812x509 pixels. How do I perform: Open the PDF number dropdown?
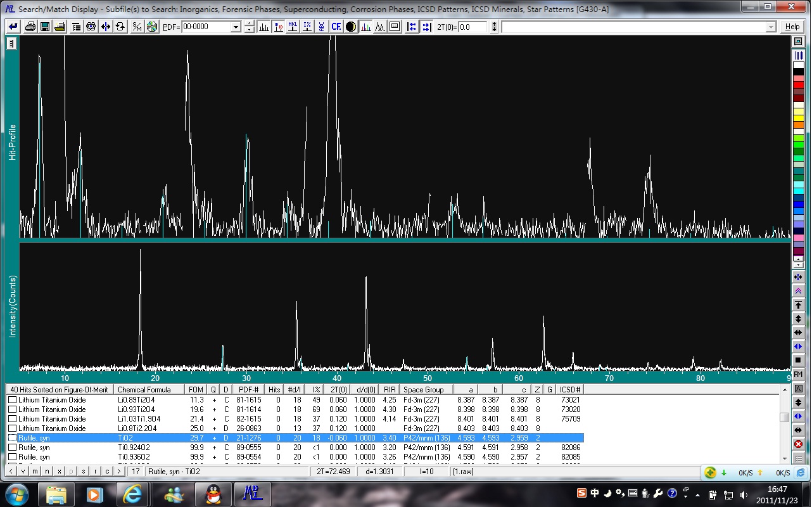236,27
